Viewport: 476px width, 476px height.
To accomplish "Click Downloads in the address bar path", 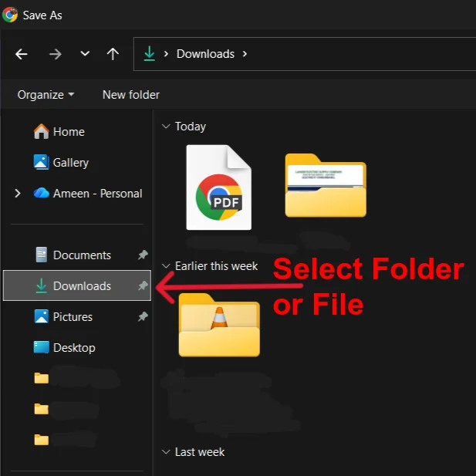I will [205, 54].
